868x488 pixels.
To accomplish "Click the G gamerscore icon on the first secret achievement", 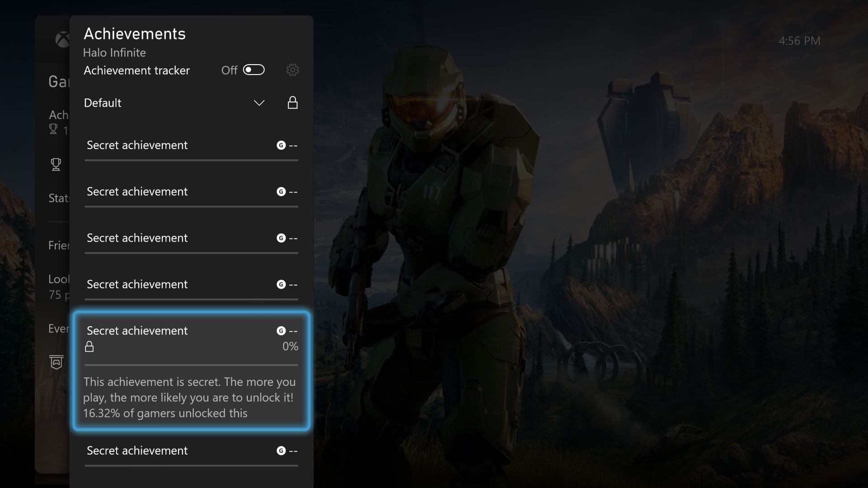I will click(281, 145).
